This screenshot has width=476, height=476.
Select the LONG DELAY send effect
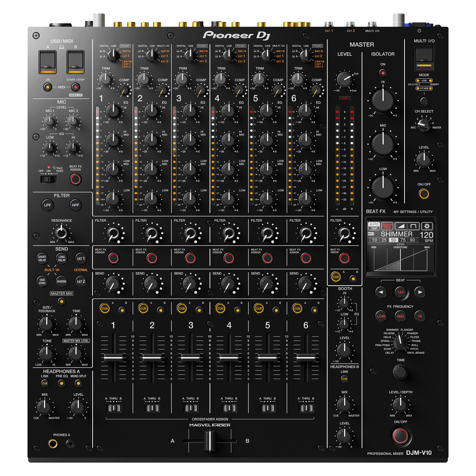62,259
